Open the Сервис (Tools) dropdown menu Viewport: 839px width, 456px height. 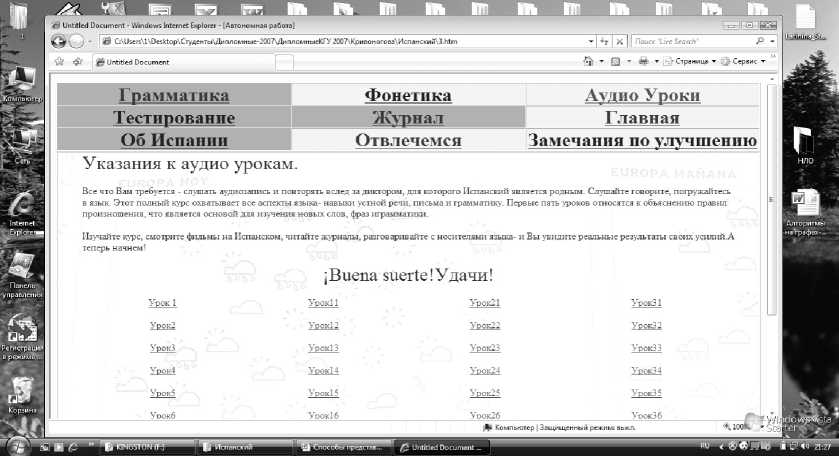745,62
